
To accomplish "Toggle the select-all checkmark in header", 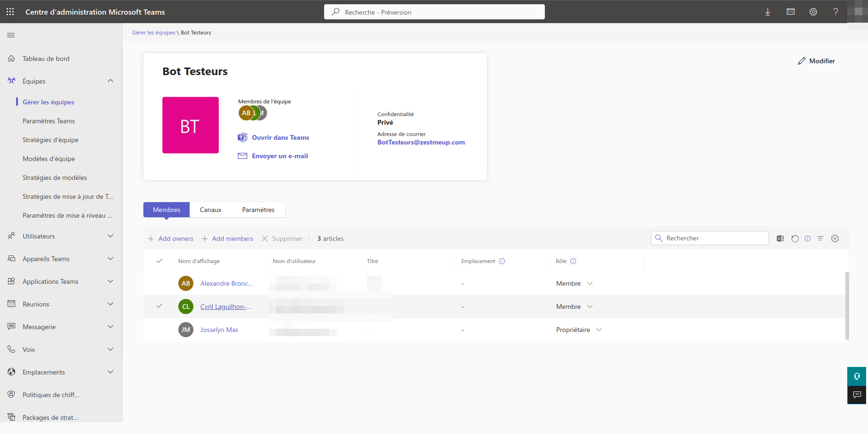I will coord(159,261).
